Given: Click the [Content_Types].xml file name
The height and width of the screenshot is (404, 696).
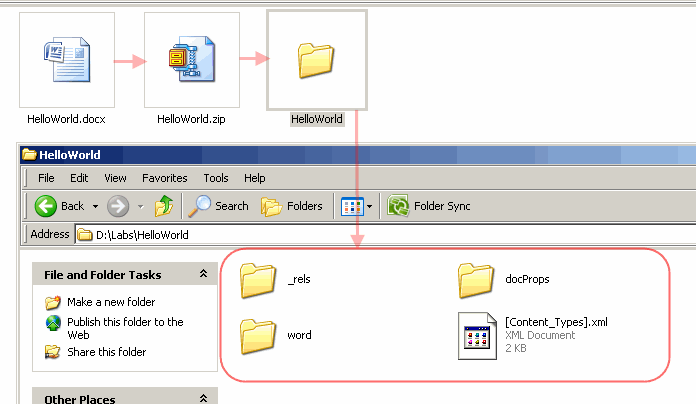Looking at the screenshot, I should pos(556,322).
